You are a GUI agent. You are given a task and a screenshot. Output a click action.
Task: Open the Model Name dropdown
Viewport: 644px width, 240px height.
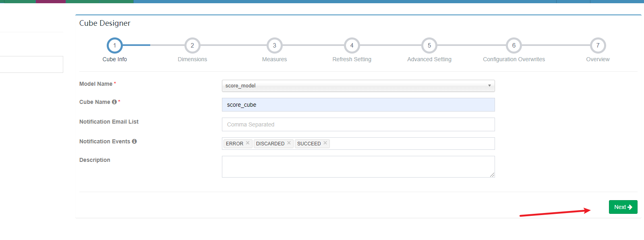(358, 86)
